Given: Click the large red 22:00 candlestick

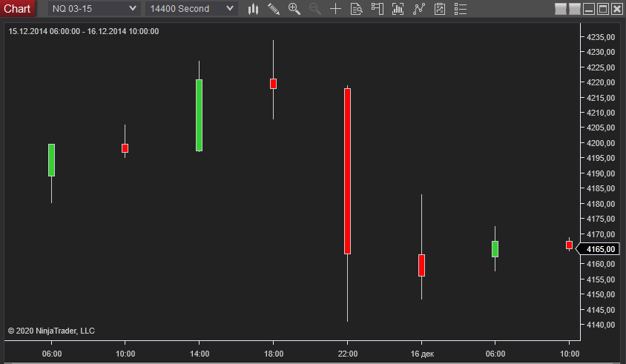Looking at the screenshot, I should tap(347, 171).
